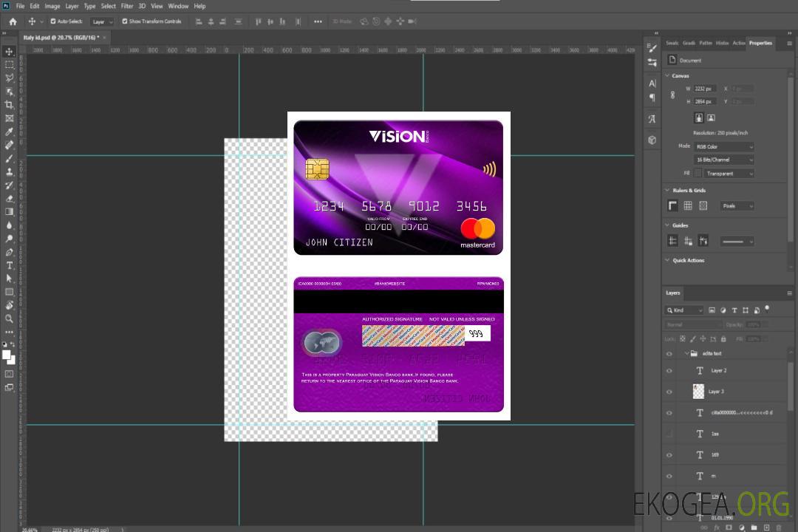This screenshot has height=532, width=798.
Task: Collapse the Canvas section
Action: 667,75
